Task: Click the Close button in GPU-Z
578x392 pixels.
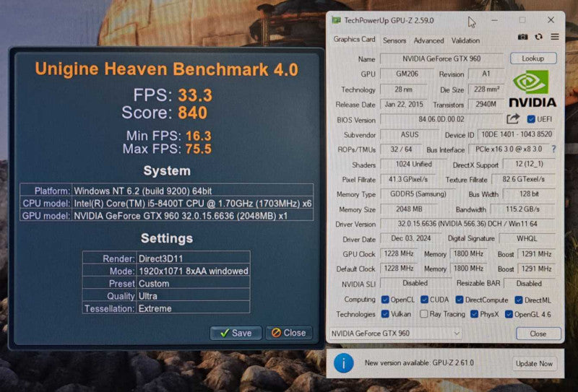Action: tap(538, 334)
